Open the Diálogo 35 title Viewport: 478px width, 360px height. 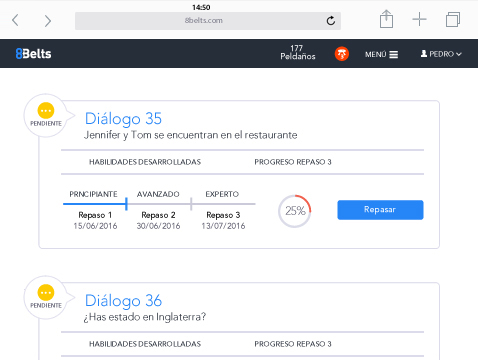(123, 119)
